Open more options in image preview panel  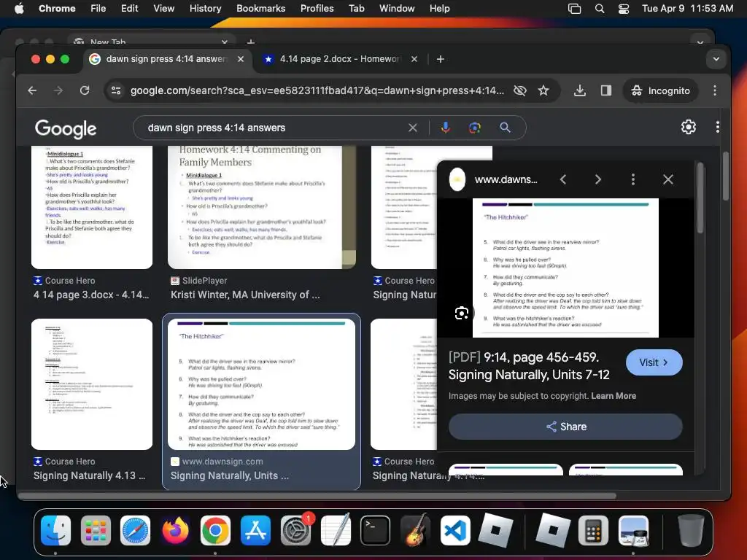click(x=633, y=179)
